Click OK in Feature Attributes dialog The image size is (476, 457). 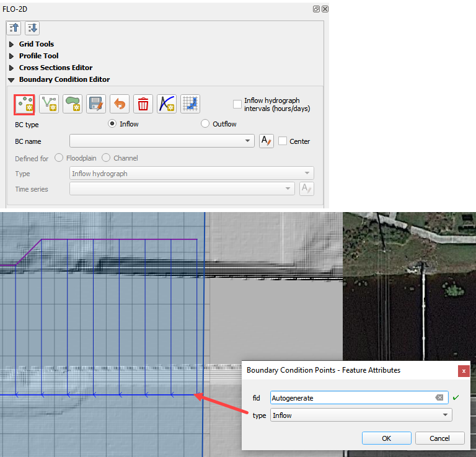click(386, 438)
